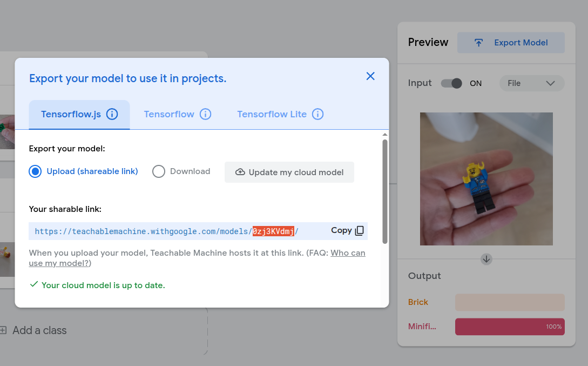This screenshot has height=366, width=588.
Task: Click the cloud upload icon
Action: click(240, 172)
